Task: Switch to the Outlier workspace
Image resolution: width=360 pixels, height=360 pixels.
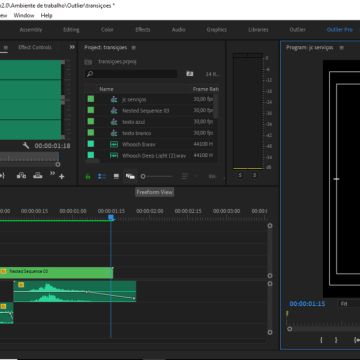Action: point(297,30)
